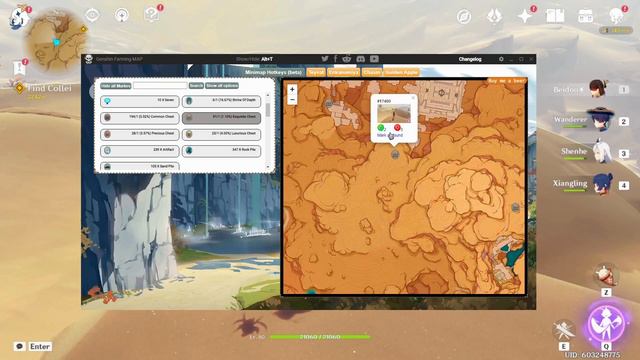Click the Show all options button
Viewport: 640px width, 360px height.
(222, 86)
